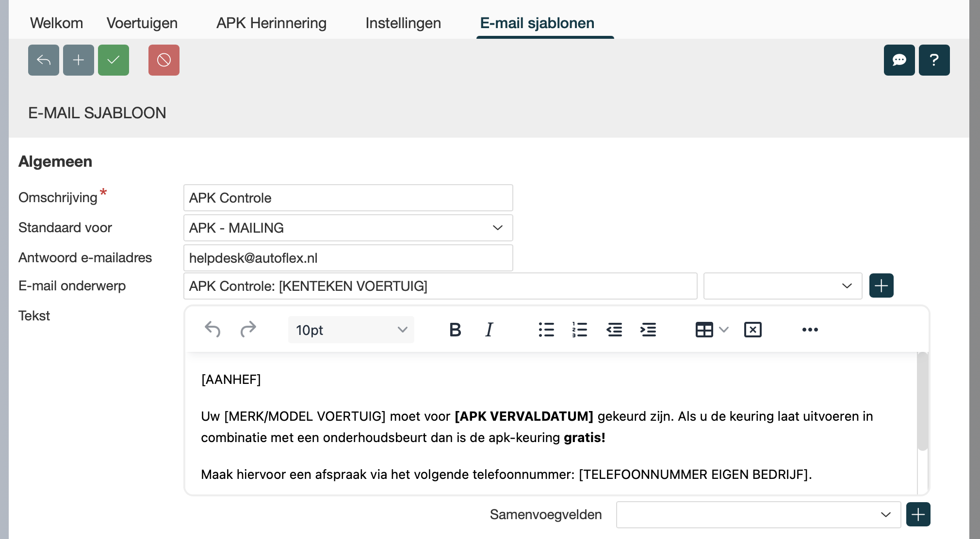This screenshot has height=539, width=980.
Task: Click the editor's redo arrow
Action: pos(248,330)
